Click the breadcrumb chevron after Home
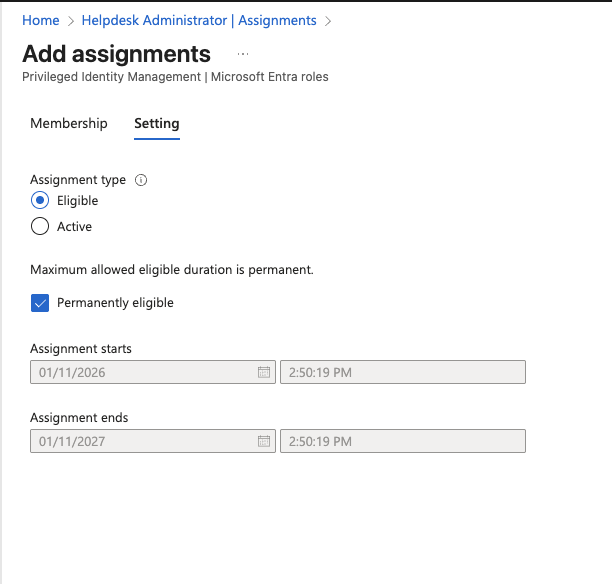 coord(71,20)
